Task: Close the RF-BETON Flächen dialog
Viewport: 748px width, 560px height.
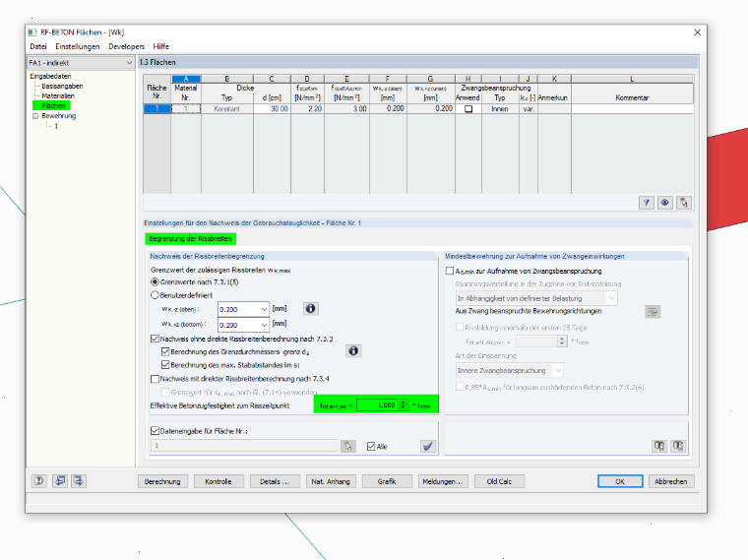Action: pos(697,32)
